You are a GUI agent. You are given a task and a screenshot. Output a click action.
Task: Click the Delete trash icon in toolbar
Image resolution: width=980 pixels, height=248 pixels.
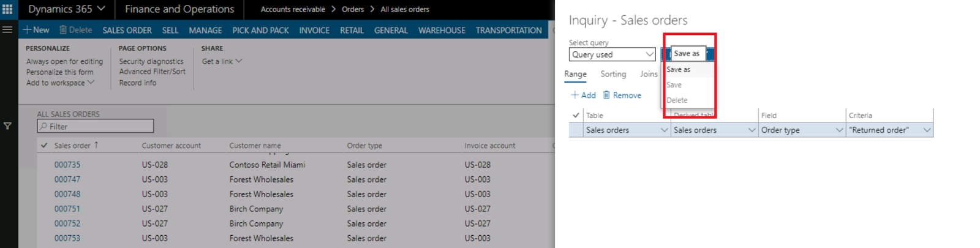point(63,30)
